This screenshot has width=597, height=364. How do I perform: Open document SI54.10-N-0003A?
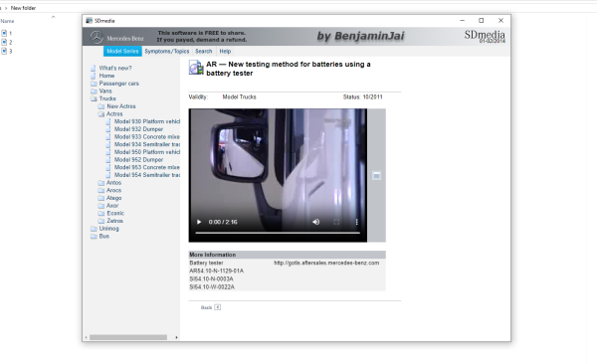(x=211, y=278)
